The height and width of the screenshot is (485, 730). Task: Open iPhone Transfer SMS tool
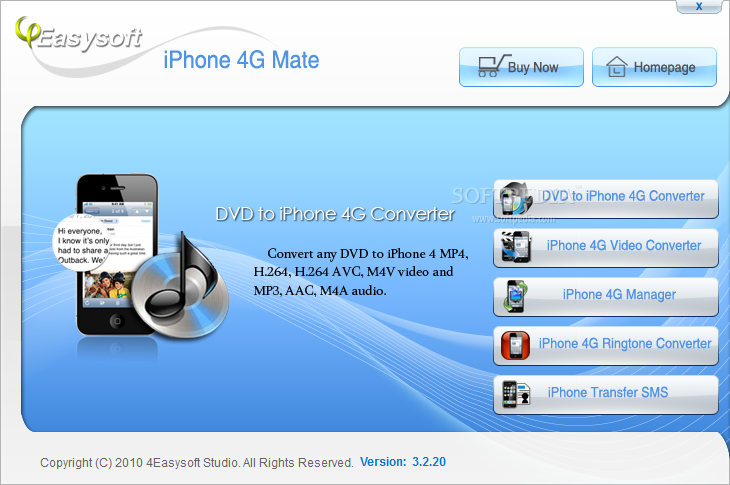606,394
